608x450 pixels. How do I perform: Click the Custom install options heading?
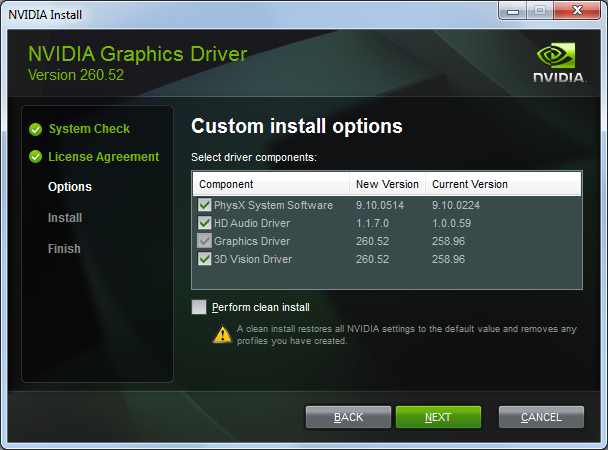pyautogui.click(x=297, y=126)
